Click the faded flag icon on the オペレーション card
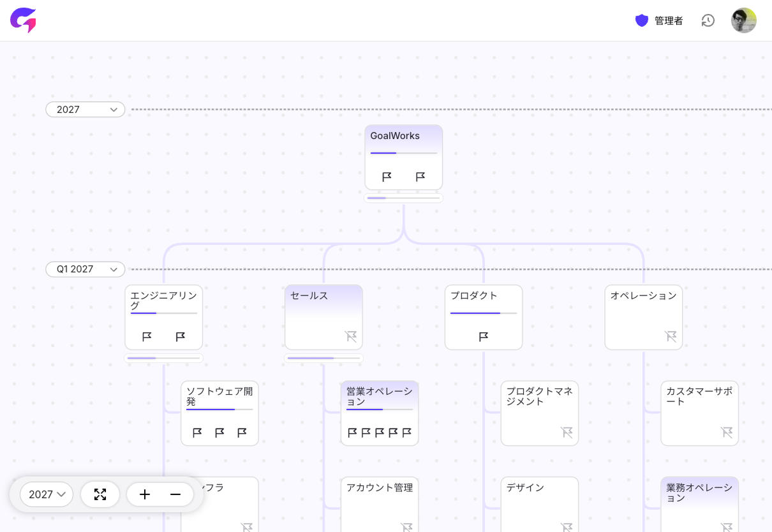This screenshot has height=532, width=772. tap(671, 336)
